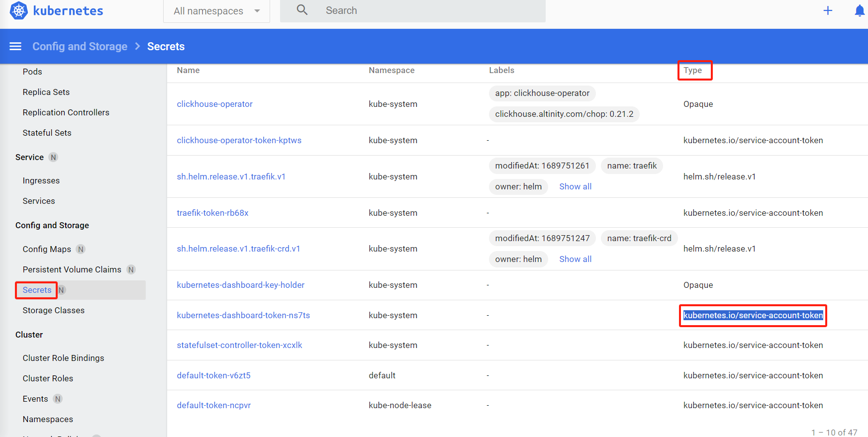The height and width of the screenshot is (437, 868).
Task: Open Replica Sets in the sidebar
Action: tap(46, 92)
